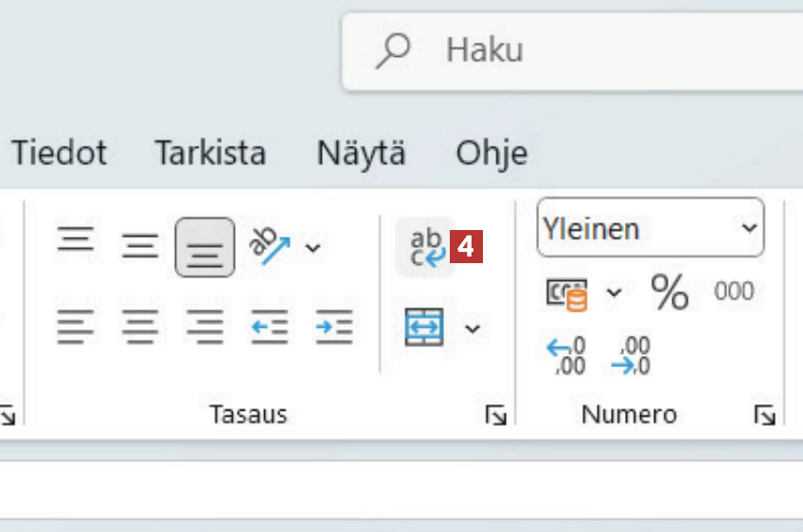Open the Tarkista ribbon tab
Viewport: 803px width, 532px height.
[x=210, y=153]
